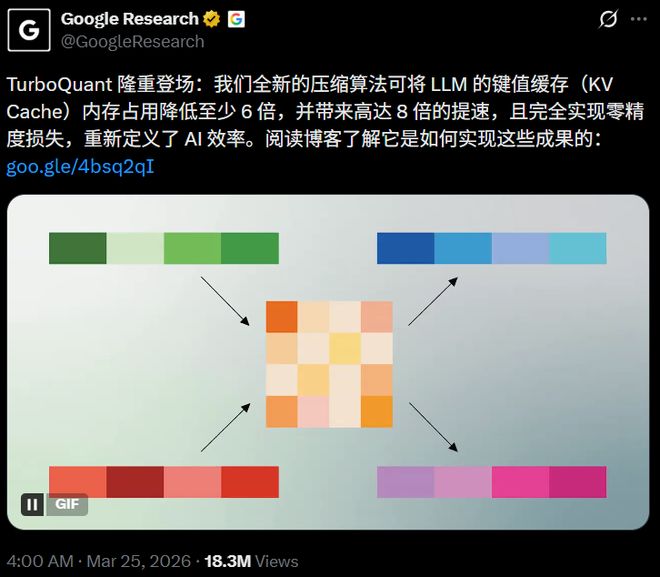
Task: Click the @GoogleResearch handle
Action: (x=133, y=42)
